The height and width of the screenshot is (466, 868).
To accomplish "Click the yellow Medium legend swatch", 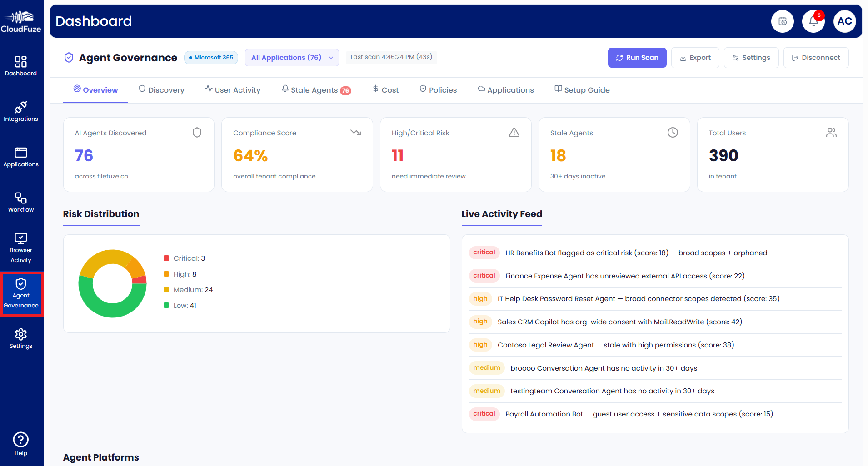I will [166, 290].
